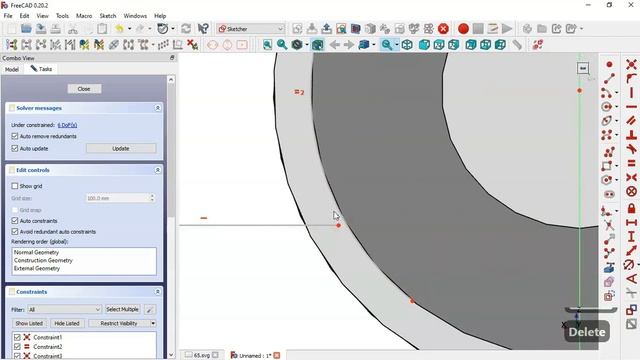Toggle Auto constraints checkbox
Viewport: 640px width, 360px height.
(15, 220)
